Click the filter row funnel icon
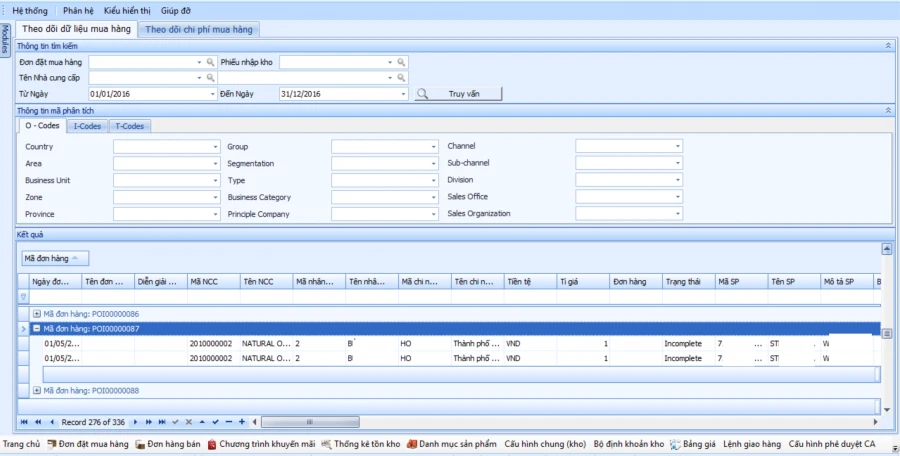Viewport: 900px width, 456px height. point(24,297)
